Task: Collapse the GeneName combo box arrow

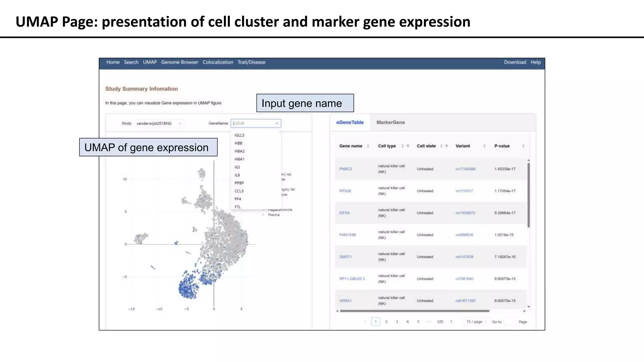Action: point(276,123)
